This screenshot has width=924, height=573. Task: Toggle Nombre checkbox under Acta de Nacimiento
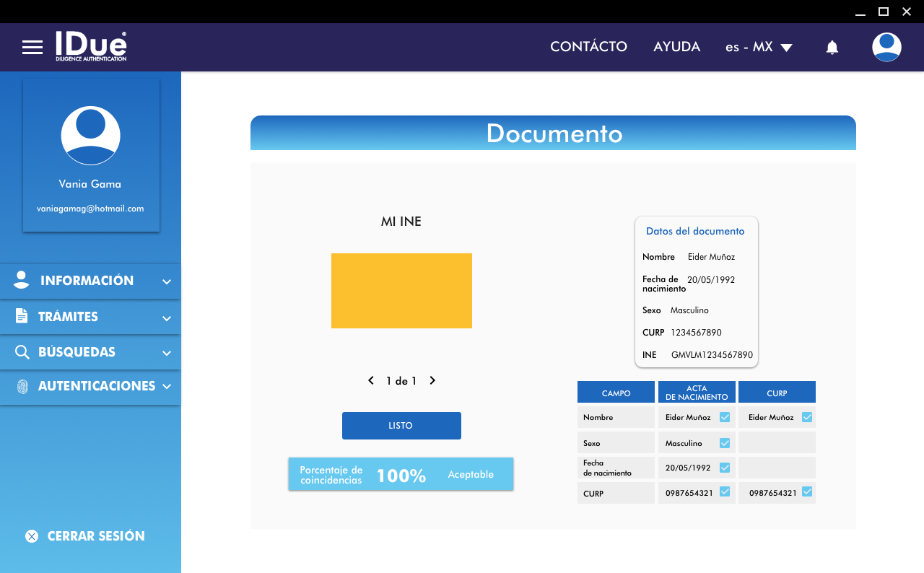725,417
